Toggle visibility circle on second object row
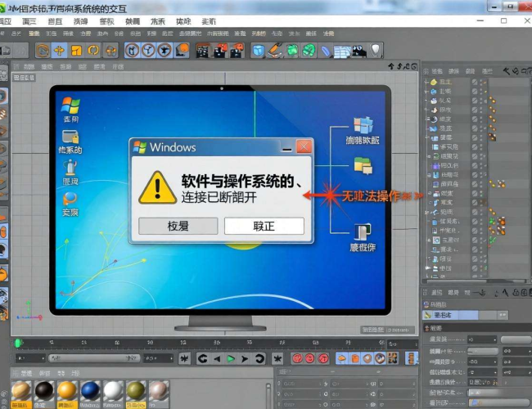The image size is (532, 409). click(475, 92)
